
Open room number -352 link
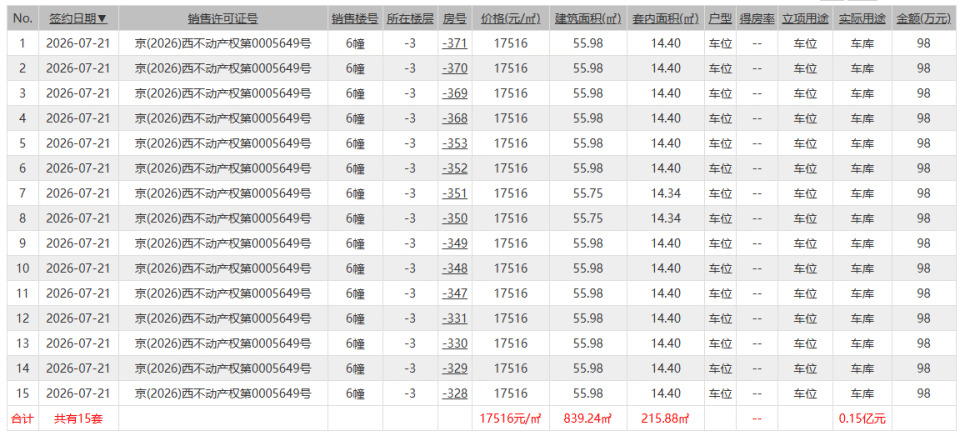point(455,168)
